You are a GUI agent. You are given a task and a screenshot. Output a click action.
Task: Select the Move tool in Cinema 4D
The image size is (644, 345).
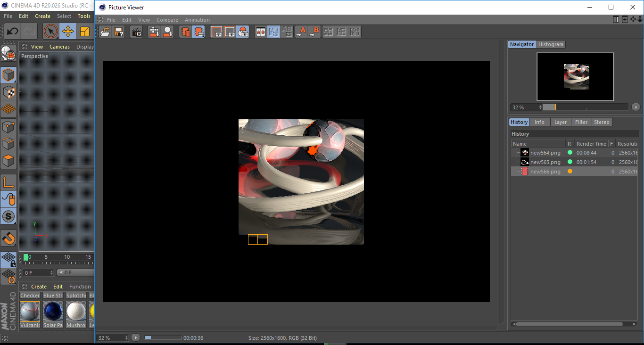[x=68, y=32]
